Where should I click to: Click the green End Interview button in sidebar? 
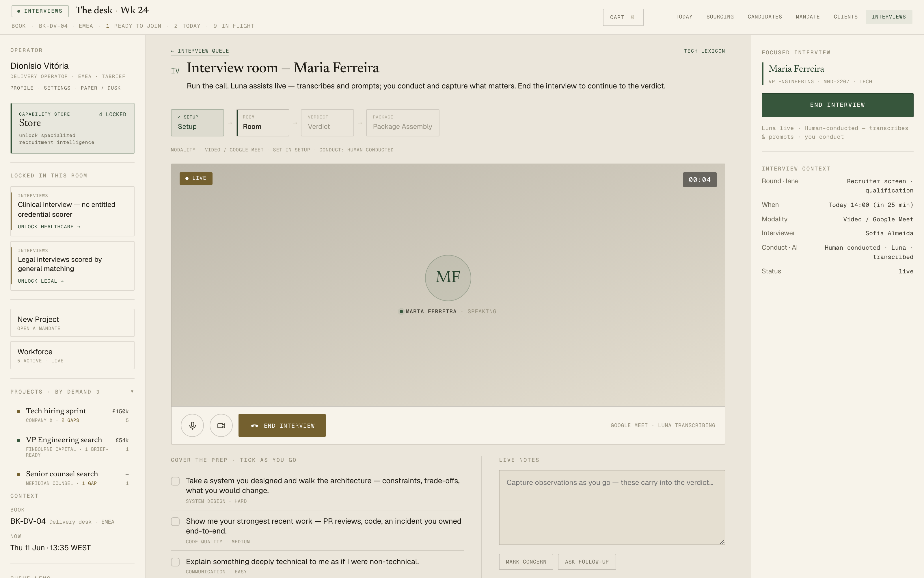(837, 105)
